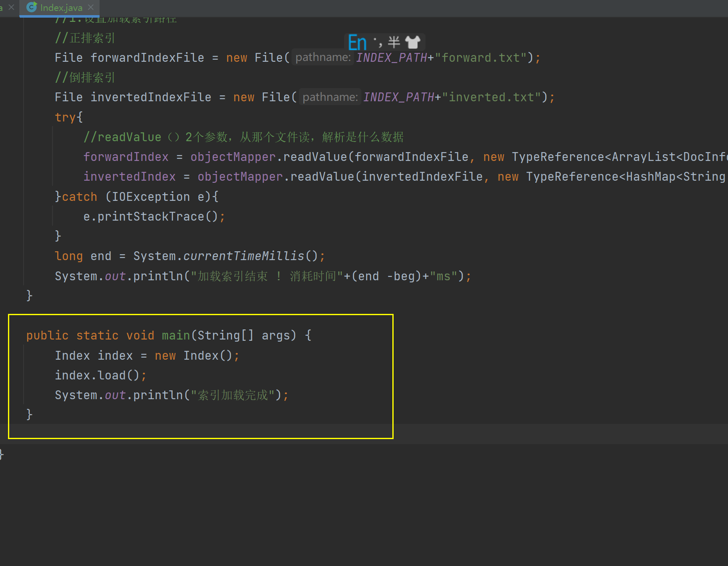Click the "索引加载完成" string literal
Image resolution: width=728 pixels, height=566 pixels.
[x=233, y=395]
